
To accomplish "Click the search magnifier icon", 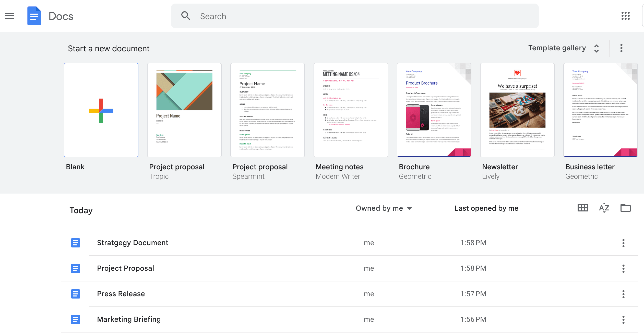I will pos(186,16).
